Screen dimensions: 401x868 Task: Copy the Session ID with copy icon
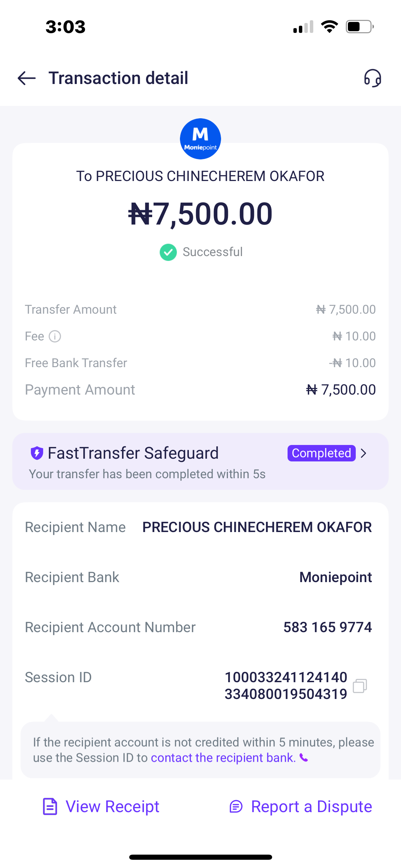pos(360,686)
